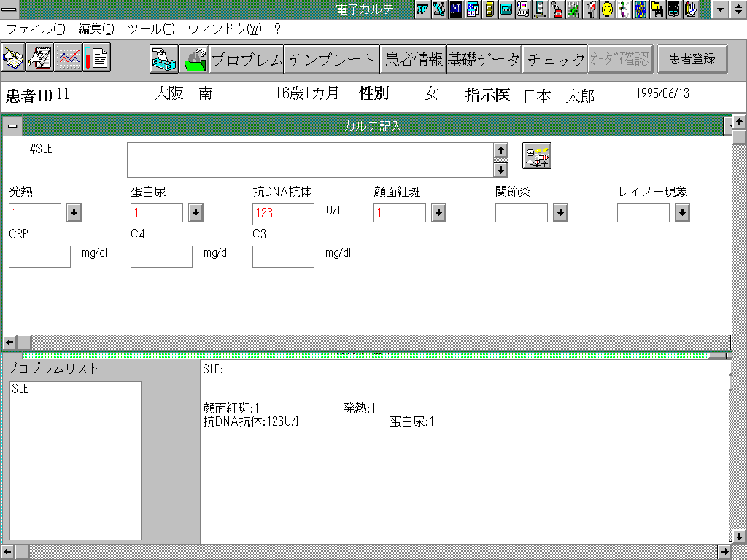This screenshot has width=747, height=560.
Task: Select SLE in the problem list
Action: point(20,389)
